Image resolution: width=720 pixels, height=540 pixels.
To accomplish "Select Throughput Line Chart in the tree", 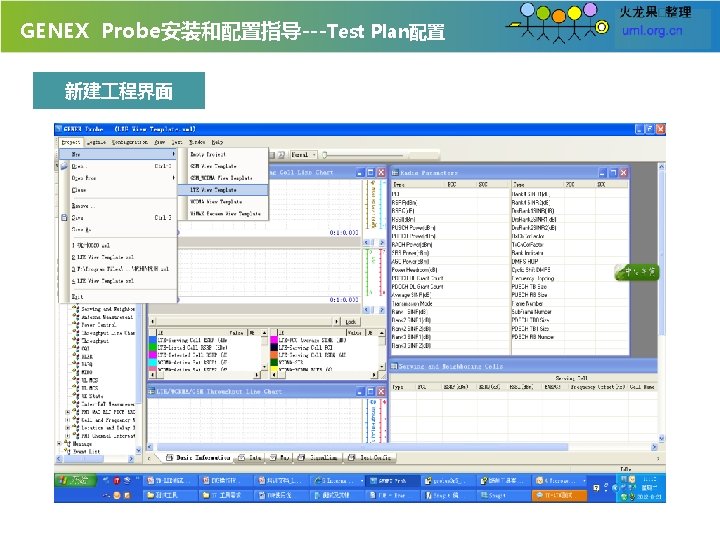I will click(108, 332).
